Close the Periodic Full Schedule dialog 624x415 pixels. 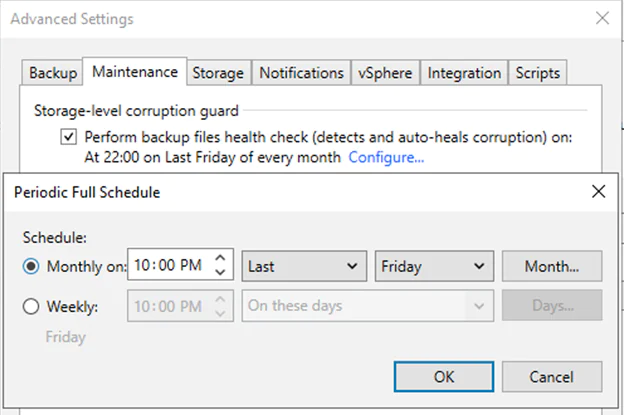pyautogui.click(x=598, y=191)
